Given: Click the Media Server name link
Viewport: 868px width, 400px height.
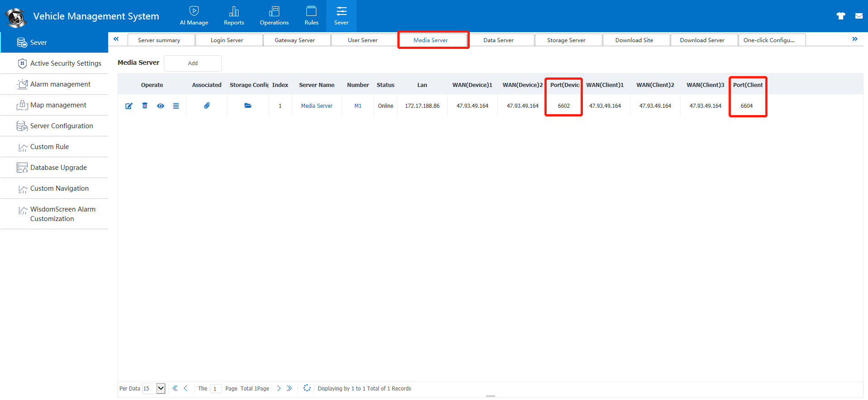Looking at the screenshot, I should (317, 106).
